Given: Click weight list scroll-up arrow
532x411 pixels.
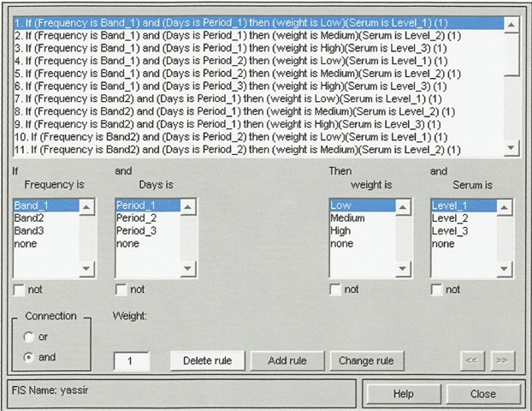Looking at the screenshot, I should (x=403, y=207).
